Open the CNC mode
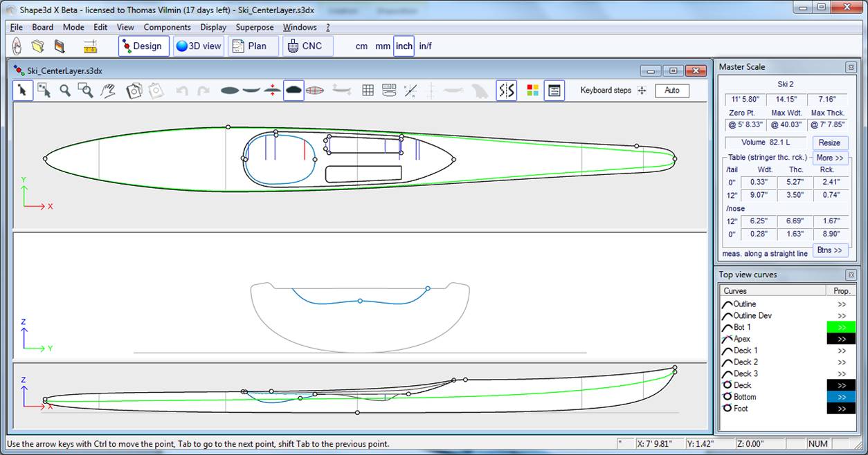The height and width of the screenshot is (455, 868). pyautogui.click(x=305, y=46)
